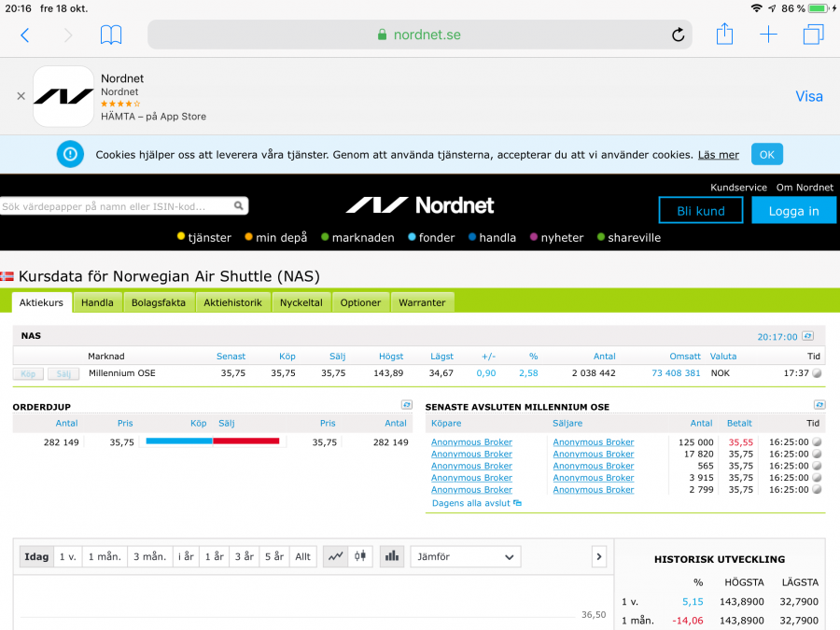This screenshot has width=840, height=630.
Task: Open the Safari tabs overview
Action: pyautogui.click(x=813, y=35)
